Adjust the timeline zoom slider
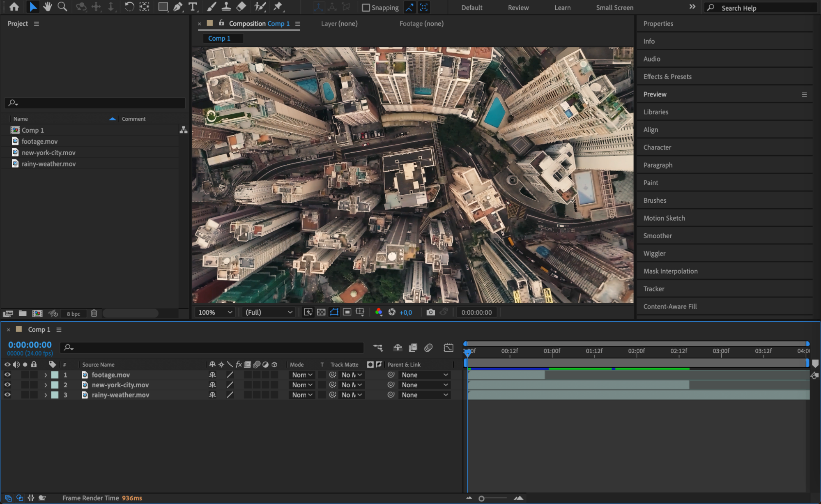Screen dimensions: 821x504 point(482,498)
